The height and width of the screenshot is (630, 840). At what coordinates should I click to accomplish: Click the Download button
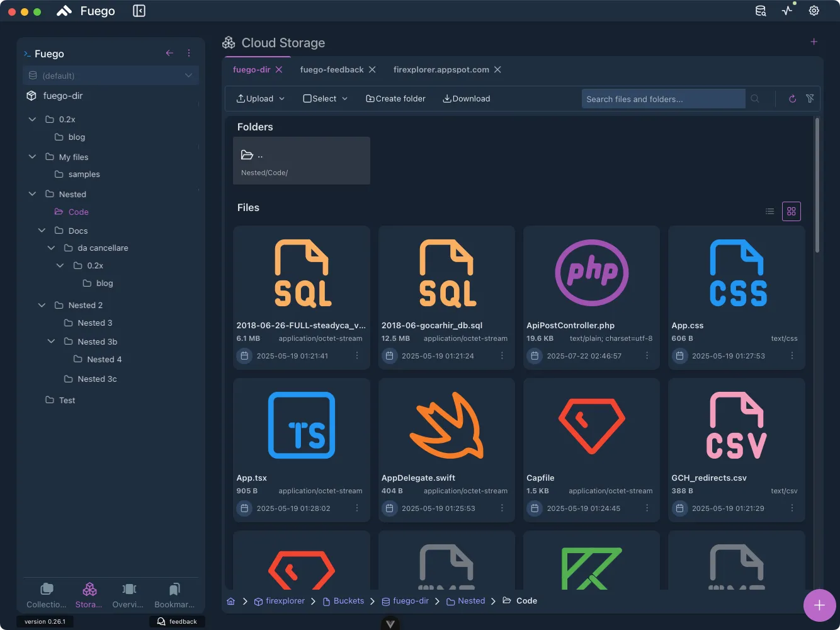pyautogui.click(x=466, y=98)
